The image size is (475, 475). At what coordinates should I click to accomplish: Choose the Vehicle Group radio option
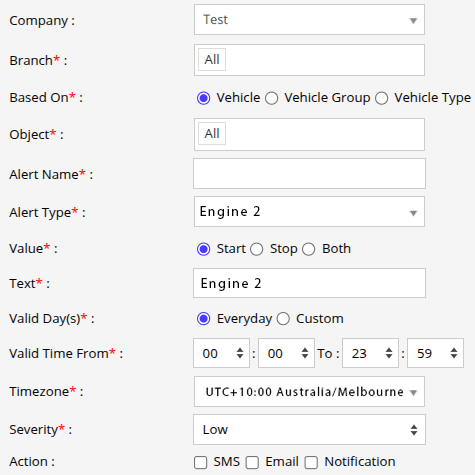(272, 98)
